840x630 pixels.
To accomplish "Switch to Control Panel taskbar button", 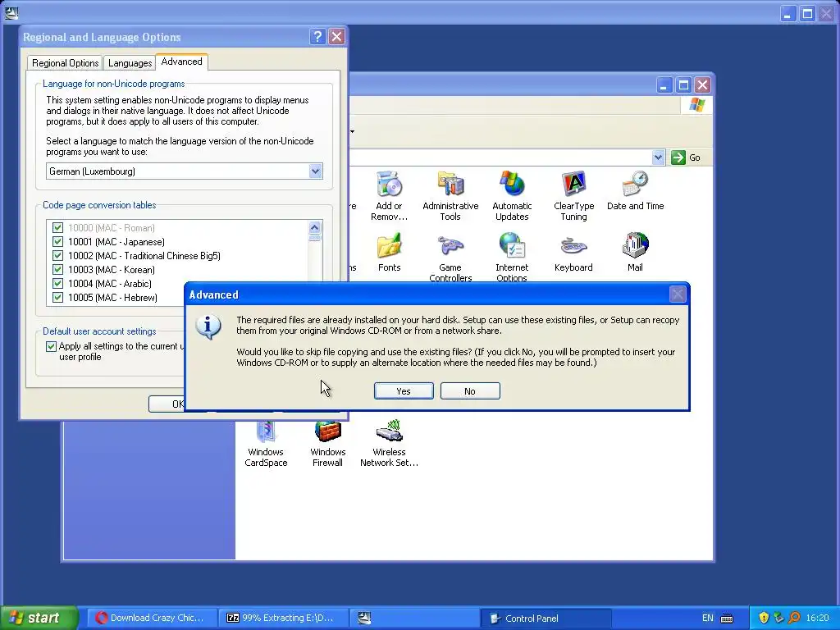I will pos(545,618).
